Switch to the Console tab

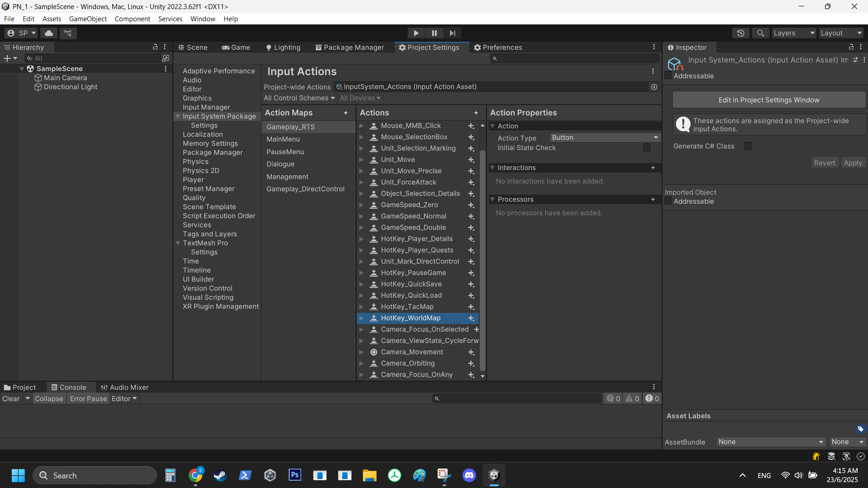[69, 388]
